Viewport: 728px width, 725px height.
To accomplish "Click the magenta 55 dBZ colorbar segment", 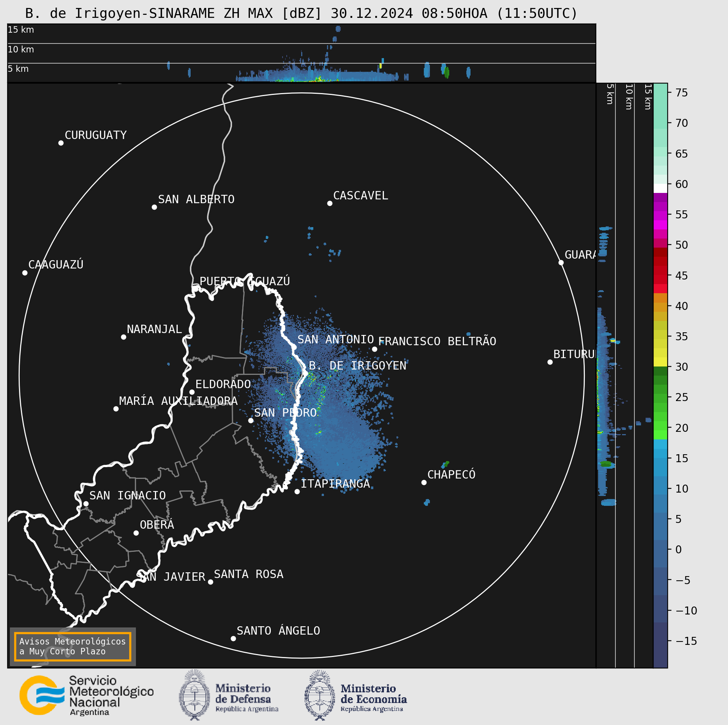I will (x=660, y=216).
